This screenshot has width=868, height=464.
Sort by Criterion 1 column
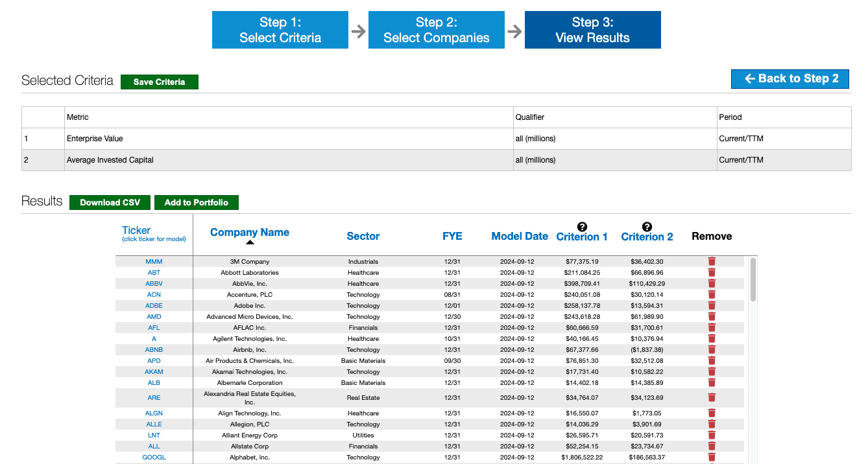(x=582, y=237)
